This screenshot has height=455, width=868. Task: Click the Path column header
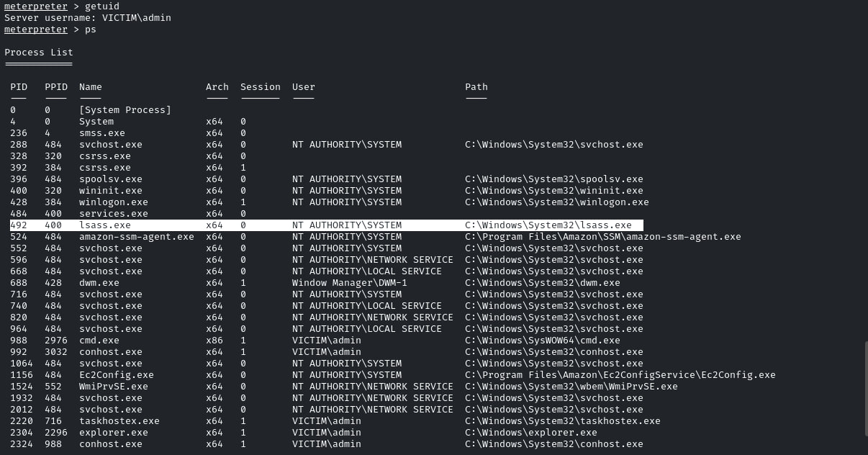476,87
